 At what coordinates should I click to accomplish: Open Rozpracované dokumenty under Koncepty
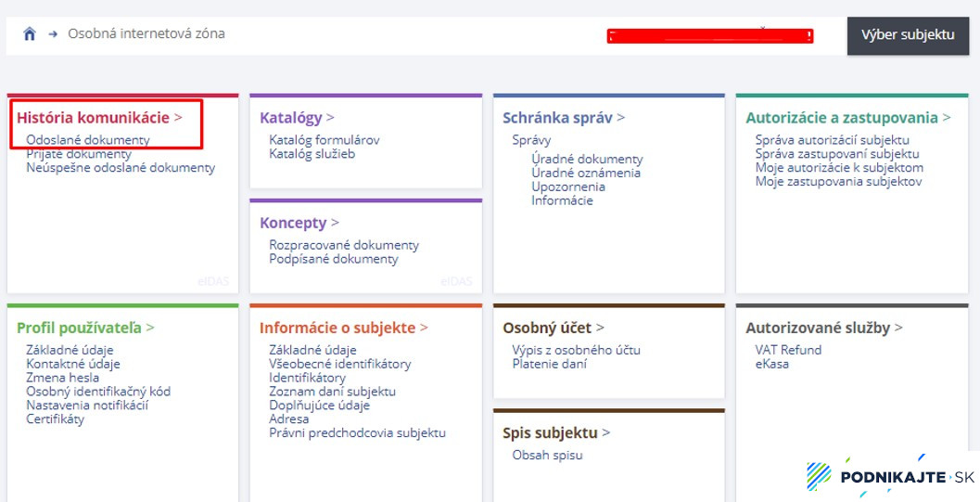pos(344,245)
